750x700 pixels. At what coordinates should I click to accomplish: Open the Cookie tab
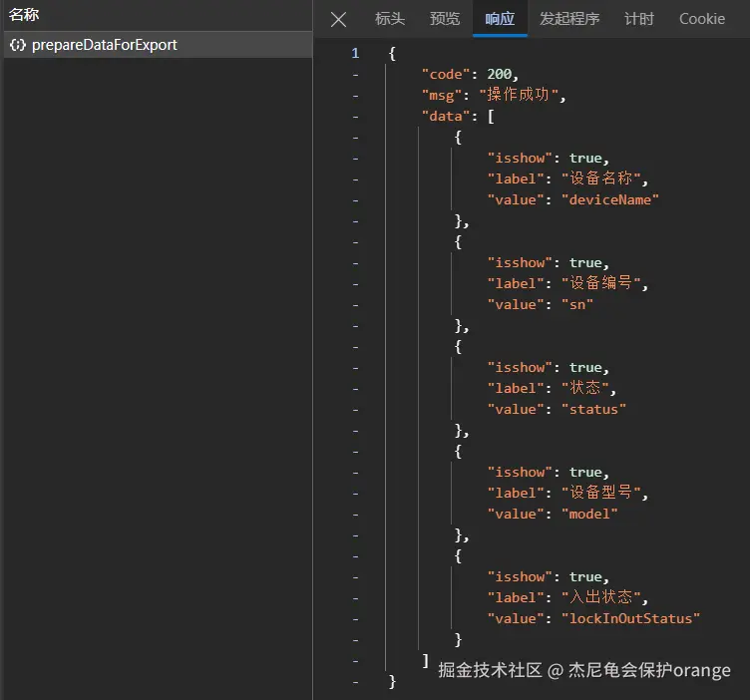coord(702,19)
